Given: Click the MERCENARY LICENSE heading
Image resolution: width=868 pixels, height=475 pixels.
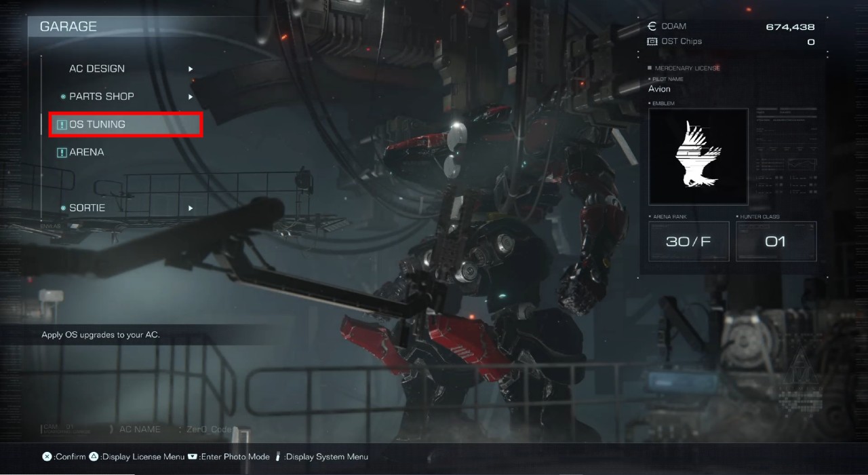Looking at the screenshot, I should click(x=688, y=69).
